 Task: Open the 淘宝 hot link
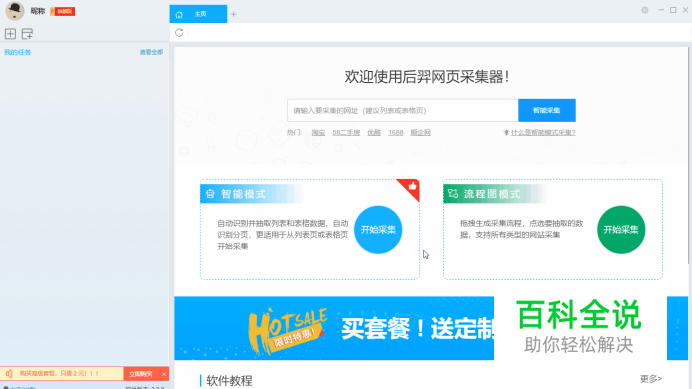coord(318,132)
